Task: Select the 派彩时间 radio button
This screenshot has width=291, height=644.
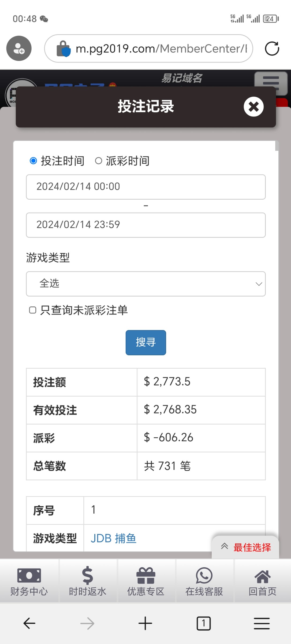Action: pyautogui.click(x=99, y=161)
